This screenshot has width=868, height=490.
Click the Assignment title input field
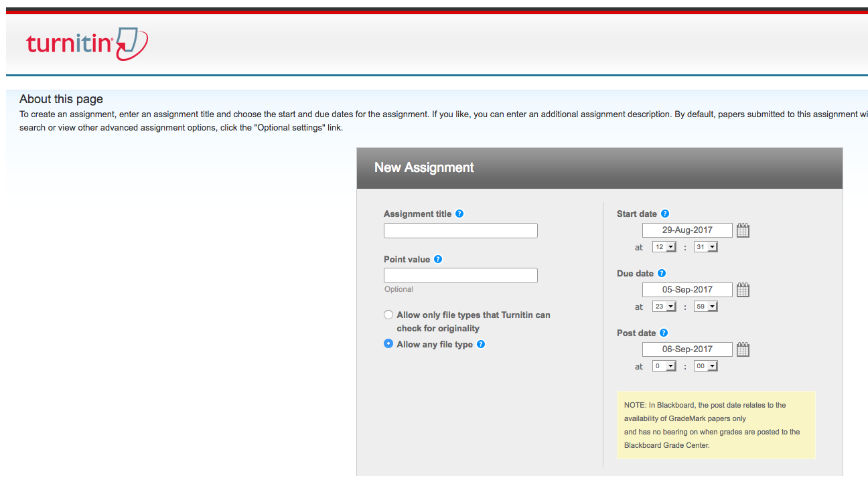pos(461,230)
